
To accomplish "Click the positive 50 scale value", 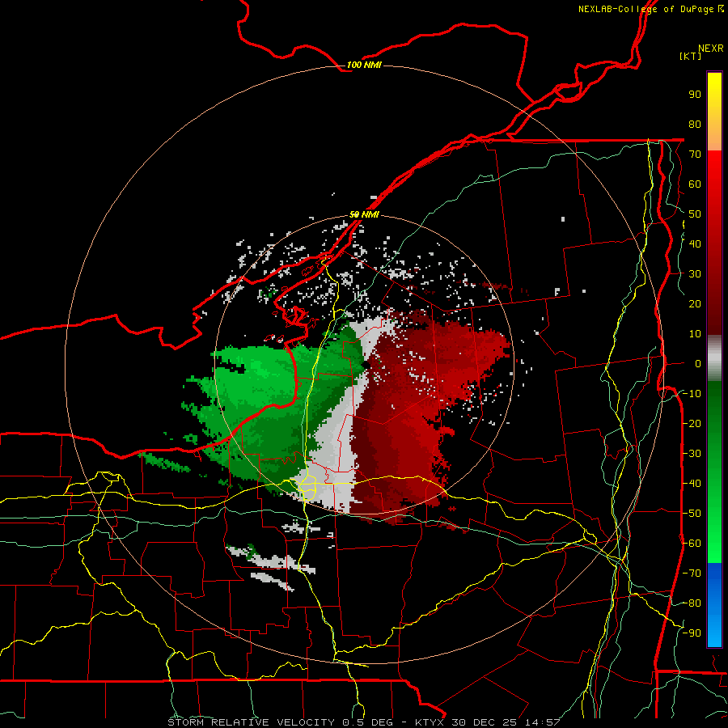I will [695, 214].
